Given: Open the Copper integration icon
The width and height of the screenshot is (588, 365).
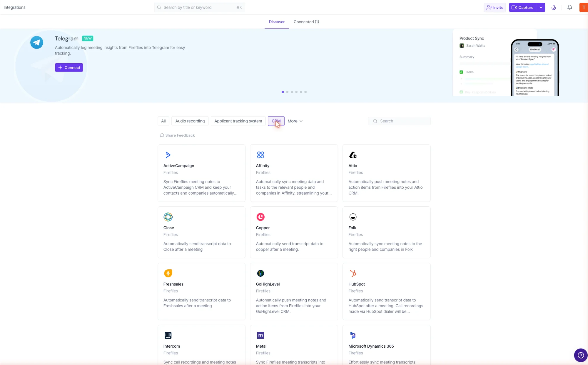Looking at the screenshot, I should [260, 217].
